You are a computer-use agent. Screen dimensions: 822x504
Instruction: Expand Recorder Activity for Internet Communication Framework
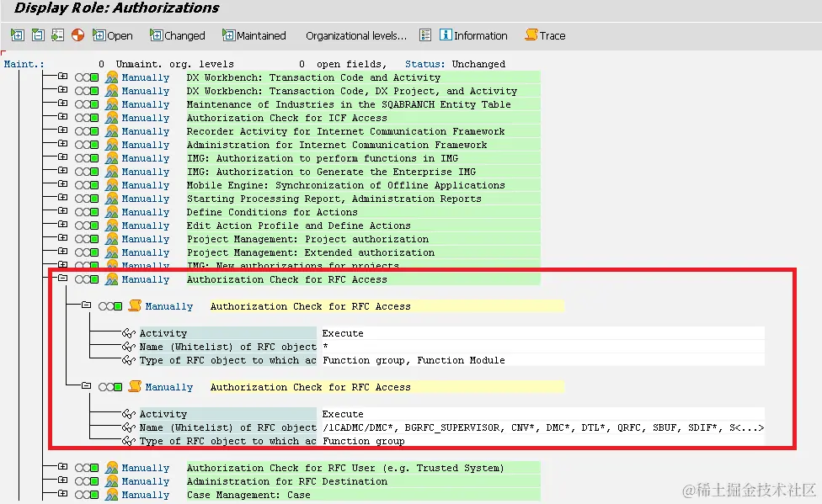pos(63,130)
